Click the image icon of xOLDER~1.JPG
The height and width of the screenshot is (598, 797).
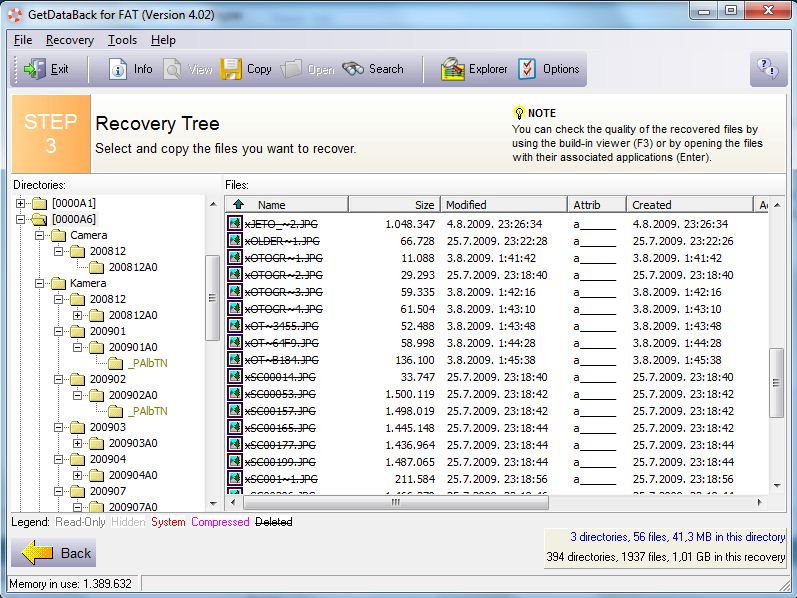tap(235, 241)
